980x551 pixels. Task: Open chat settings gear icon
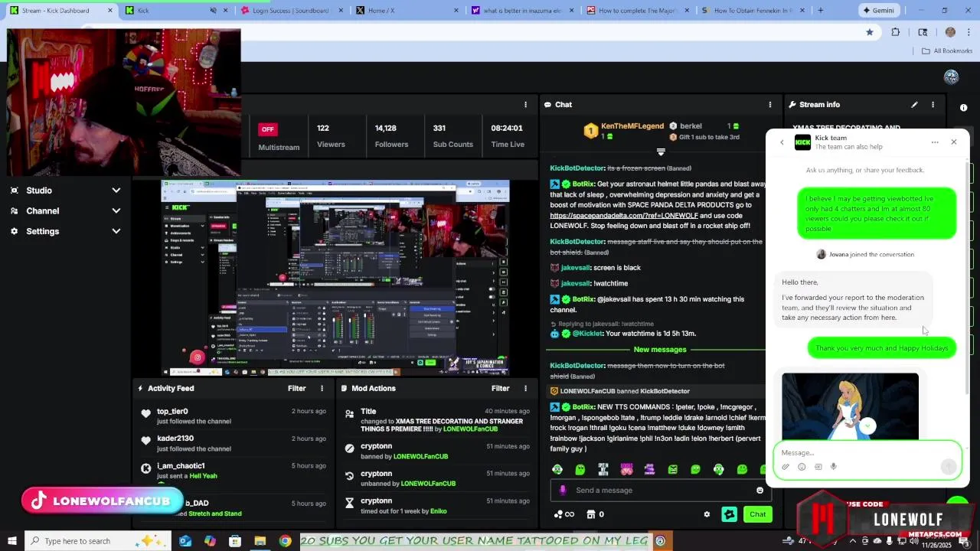(x=707, y=514)
